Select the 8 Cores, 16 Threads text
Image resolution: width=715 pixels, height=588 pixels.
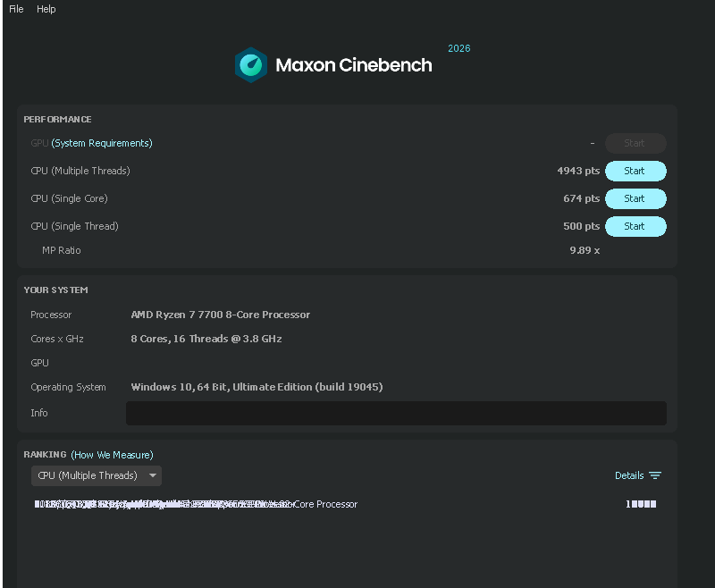pyautogui.click(x=206, y=339)
